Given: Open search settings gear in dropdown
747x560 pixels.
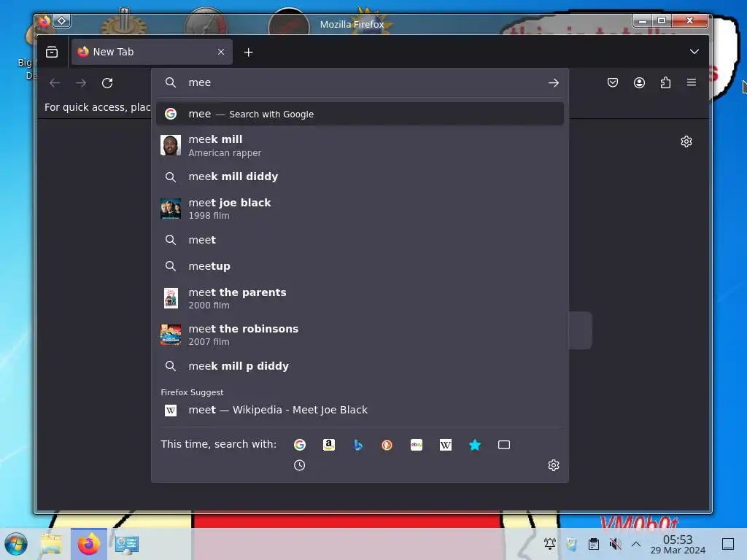Looking at the screenshot, I should (554, 465).
